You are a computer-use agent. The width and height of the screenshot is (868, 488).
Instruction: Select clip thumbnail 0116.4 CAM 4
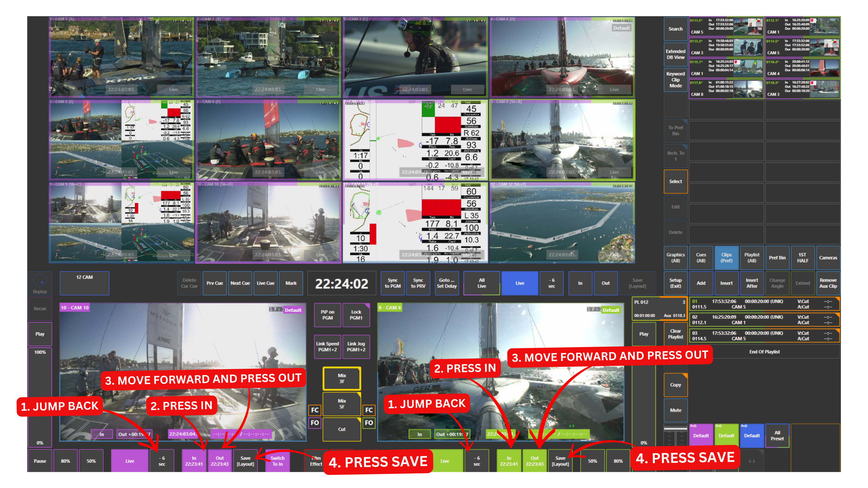click(803, 68)
